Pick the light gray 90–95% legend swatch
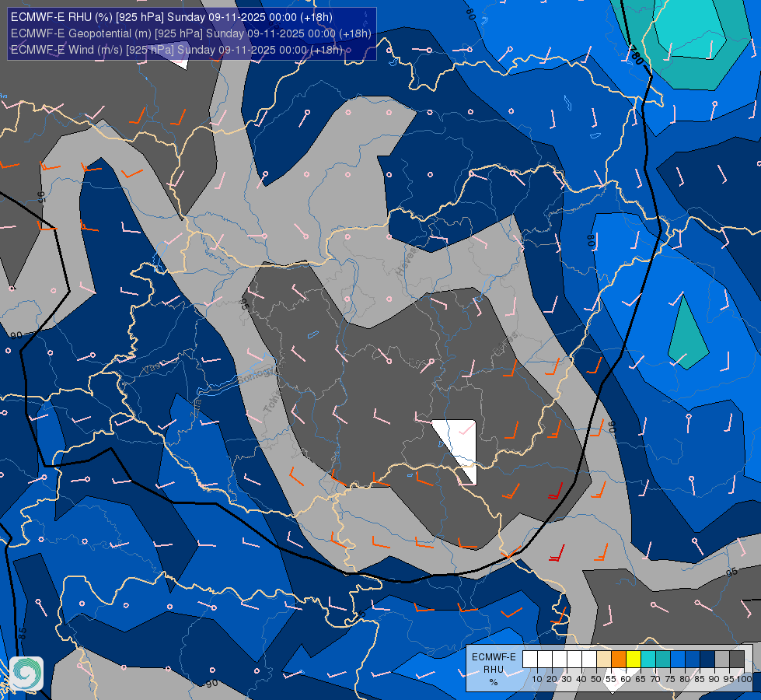This screenshot has width=761, height=700. [x=722, y=660]
